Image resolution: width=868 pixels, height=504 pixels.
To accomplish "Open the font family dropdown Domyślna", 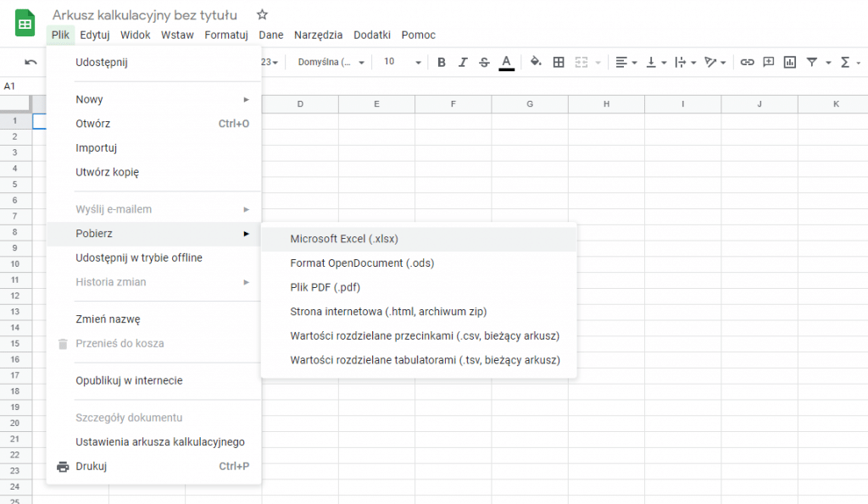I will [331, 62].
